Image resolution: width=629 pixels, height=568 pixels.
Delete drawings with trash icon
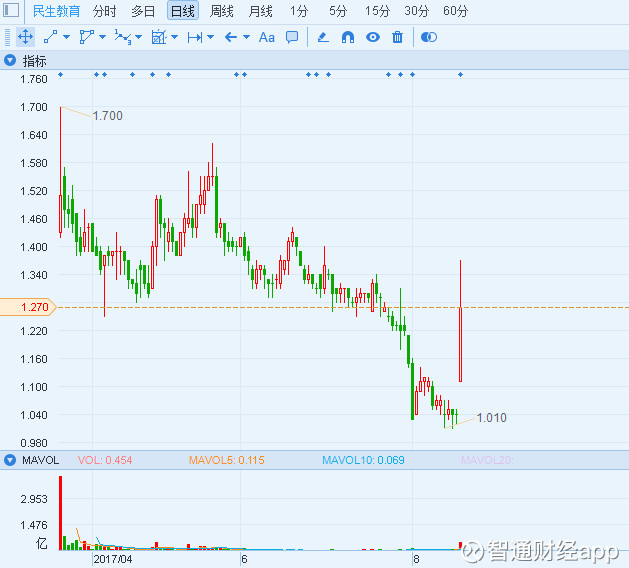[x=397, y=37]
